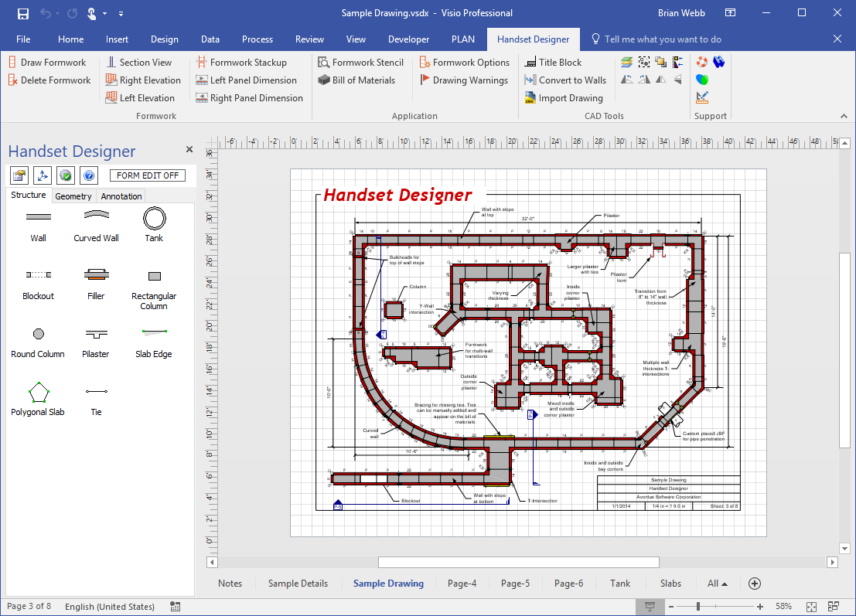Screen dimensions: 856x616
Task: Add Right Panel Dimension
Action: point(250,97)
